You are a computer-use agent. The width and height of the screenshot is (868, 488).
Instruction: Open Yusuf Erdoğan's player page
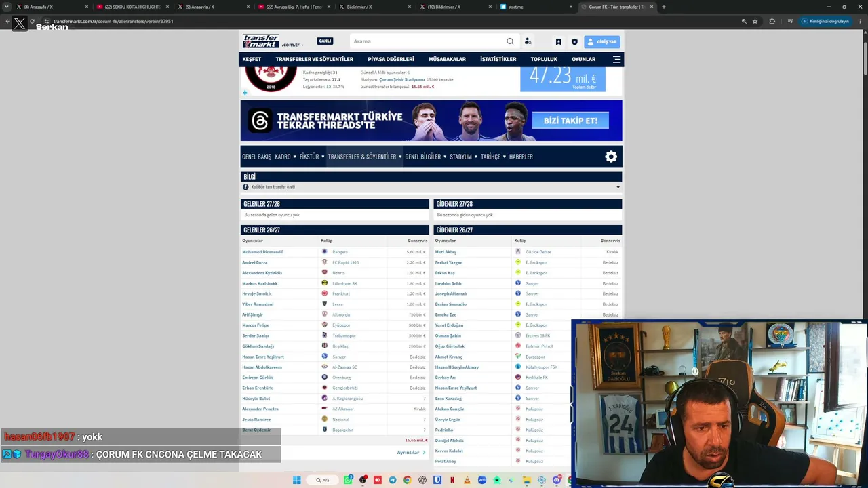click(449, 325)
